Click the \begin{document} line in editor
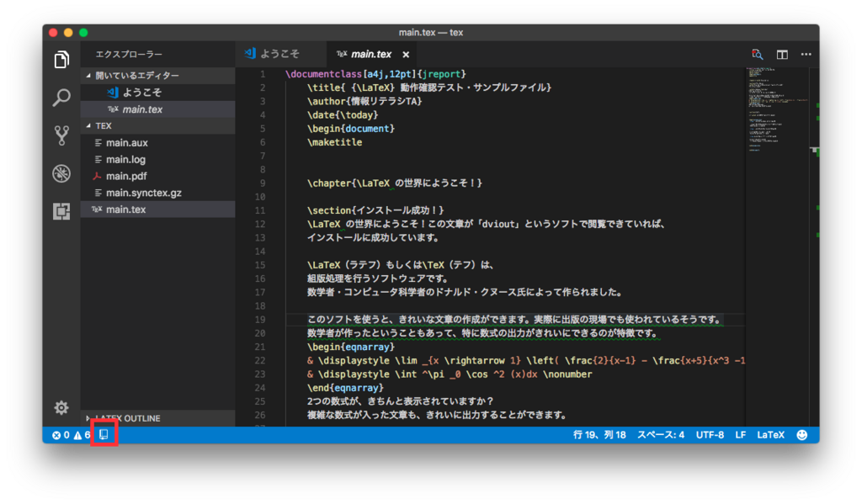Screen dimensions: 862x504 click(x=351, y=129)
